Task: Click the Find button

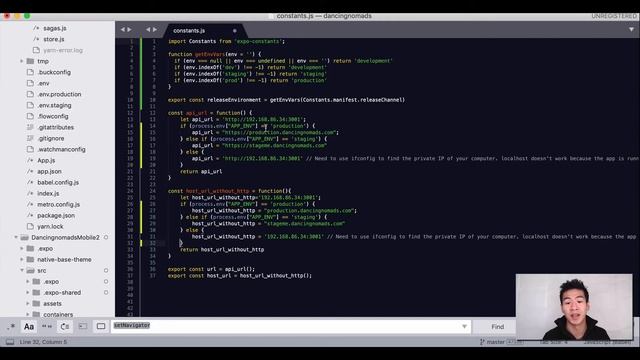Action: coord(498,327)
